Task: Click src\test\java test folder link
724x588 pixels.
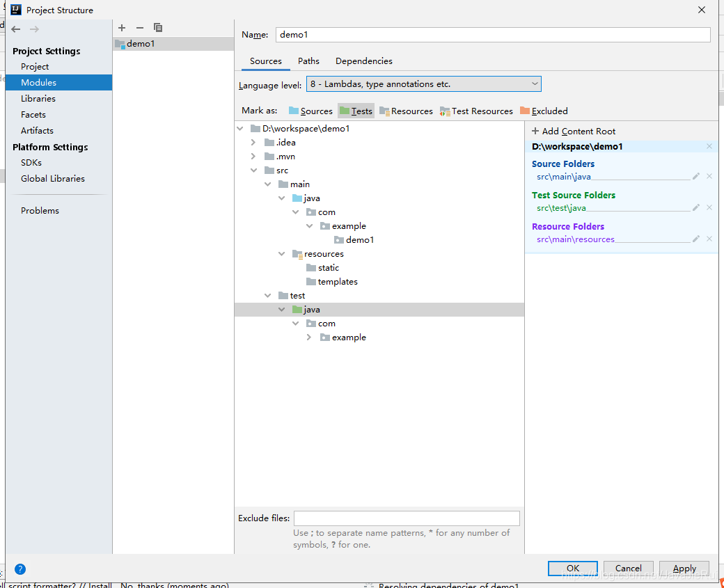Action: coord(561,207)
